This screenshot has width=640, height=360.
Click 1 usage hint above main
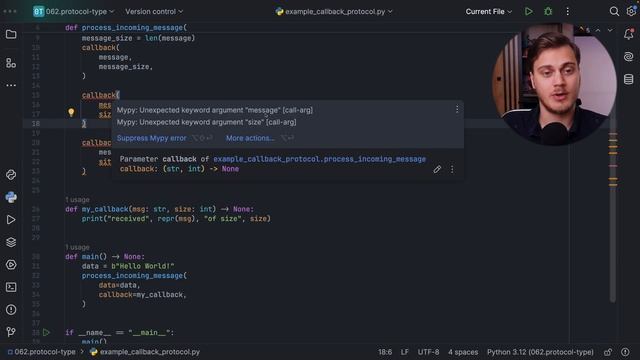coord(77,247)
